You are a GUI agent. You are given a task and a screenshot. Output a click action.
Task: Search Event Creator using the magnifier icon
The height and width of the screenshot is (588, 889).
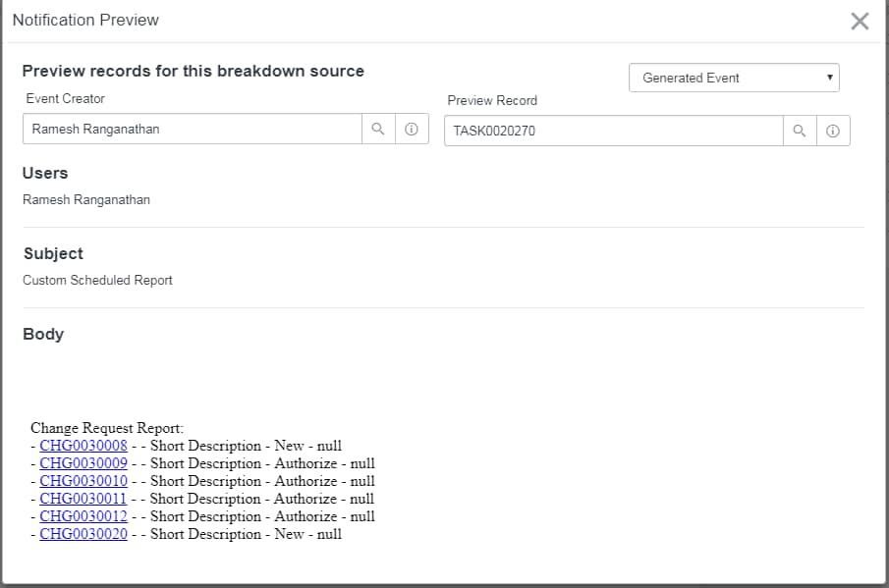tap(378, 130)
